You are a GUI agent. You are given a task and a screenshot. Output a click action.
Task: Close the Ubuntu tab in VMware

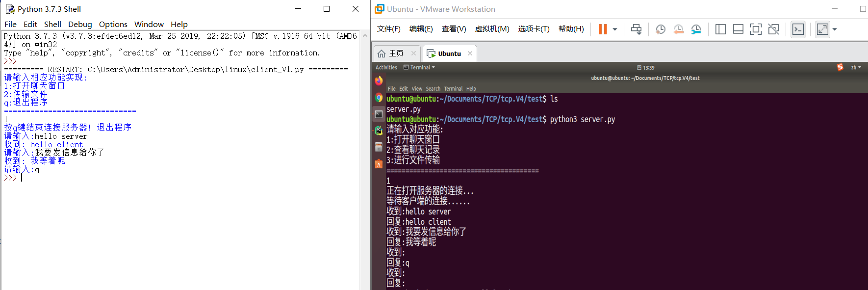click(x=470, y=53)
